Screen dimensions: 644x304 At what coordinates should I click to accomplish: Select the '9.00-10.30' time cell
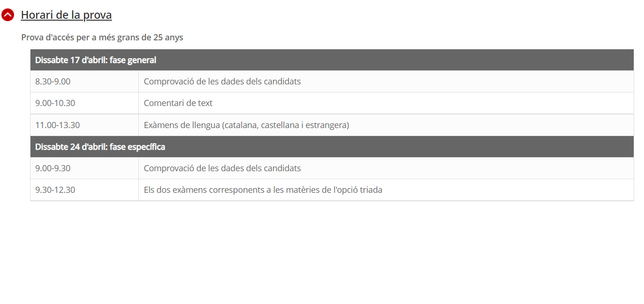(55, 103)
